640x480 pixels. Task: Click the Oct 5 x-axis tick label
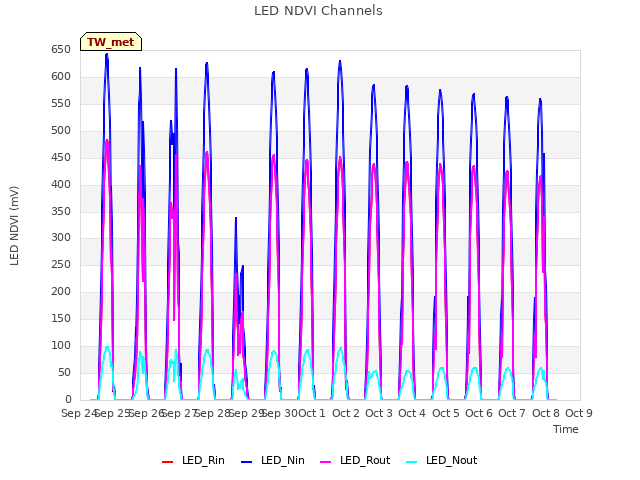[x=446, y=413]
